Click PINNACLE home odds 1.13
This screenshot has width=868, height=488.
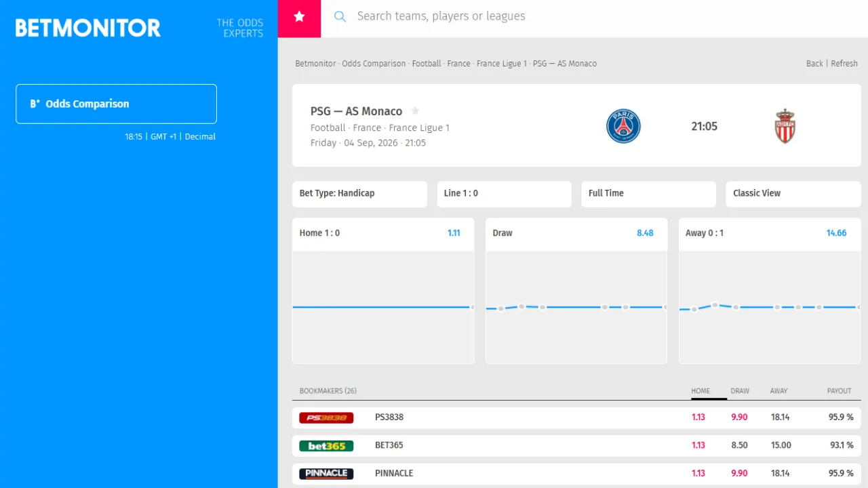click(698, 473)
